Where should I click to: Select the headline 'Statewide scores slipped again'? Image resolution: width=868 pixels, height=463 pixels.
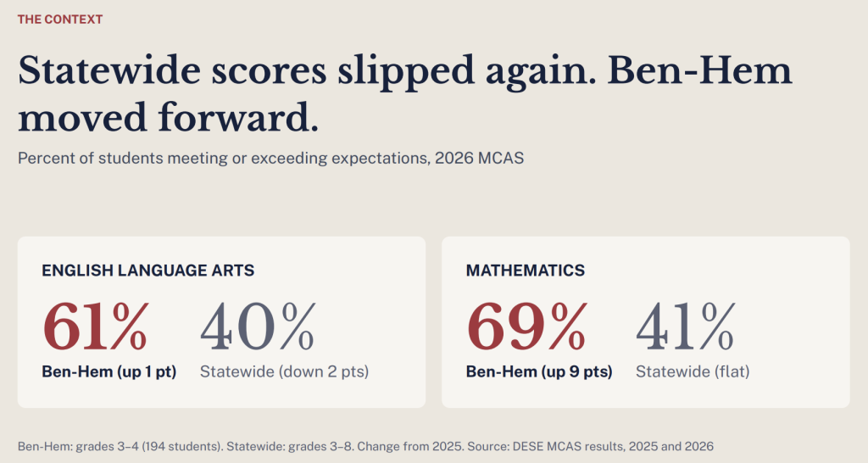(x=307, y=72)
